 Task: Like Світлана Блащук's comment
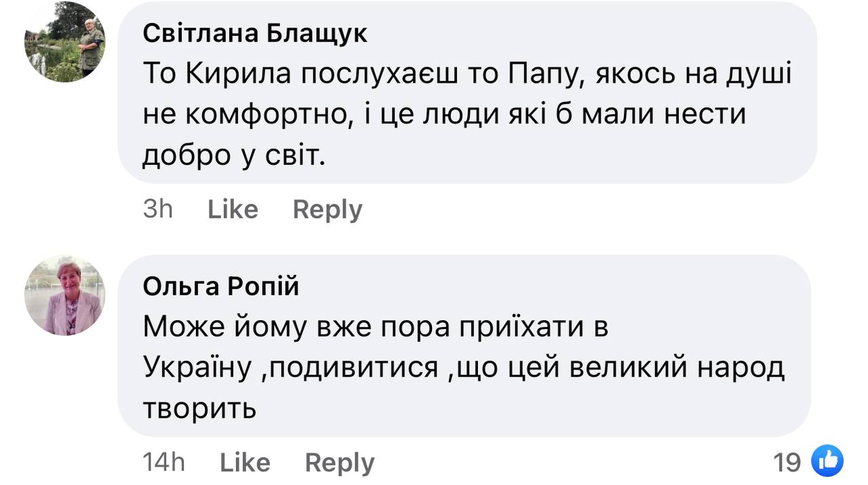233,210
